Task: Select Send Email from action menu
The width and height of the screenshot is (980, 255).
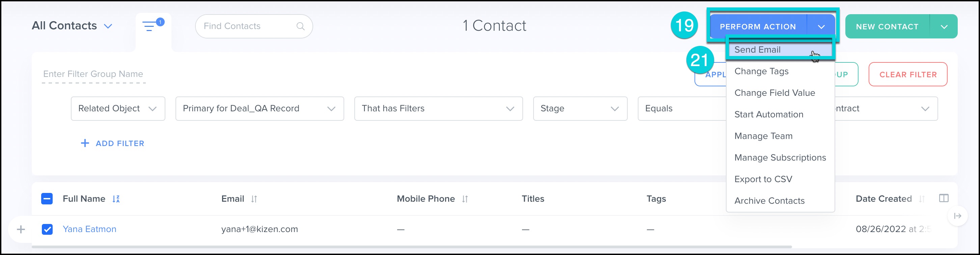Action: [758, 50]
